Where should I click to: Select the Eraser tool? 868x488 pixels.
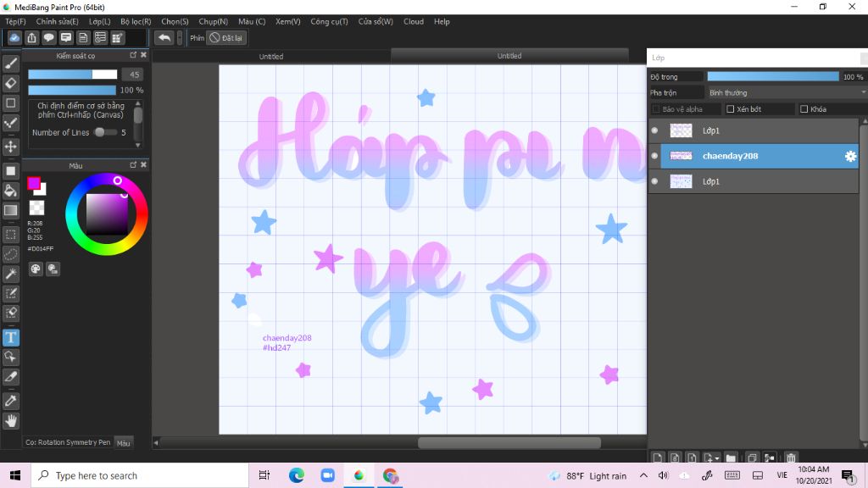point(10,84)
